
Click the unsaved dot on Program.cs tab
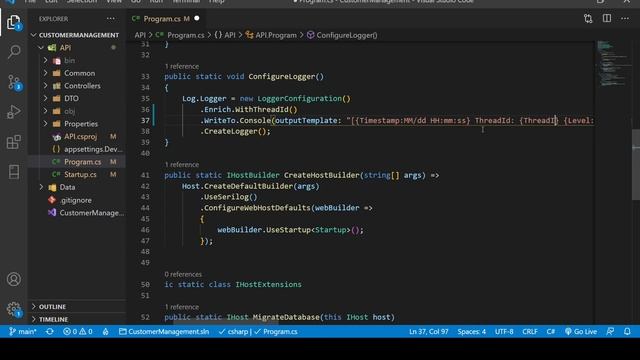coord(197,18)
